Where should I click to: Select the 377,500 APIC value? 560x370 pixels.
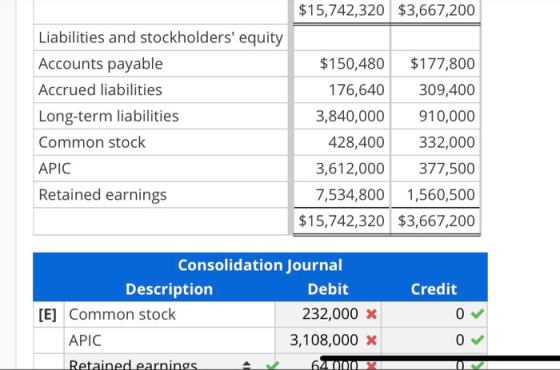(447, 169)
